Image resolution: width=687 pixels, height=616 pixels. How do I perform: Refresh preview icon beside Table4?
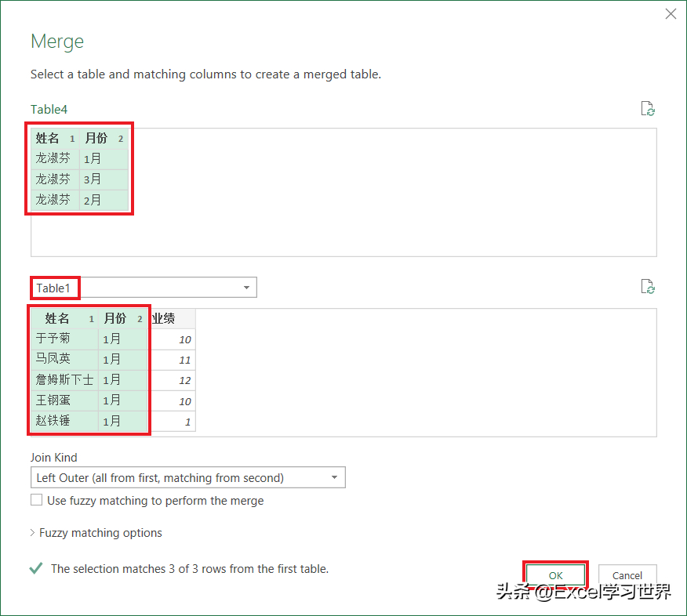648,108
